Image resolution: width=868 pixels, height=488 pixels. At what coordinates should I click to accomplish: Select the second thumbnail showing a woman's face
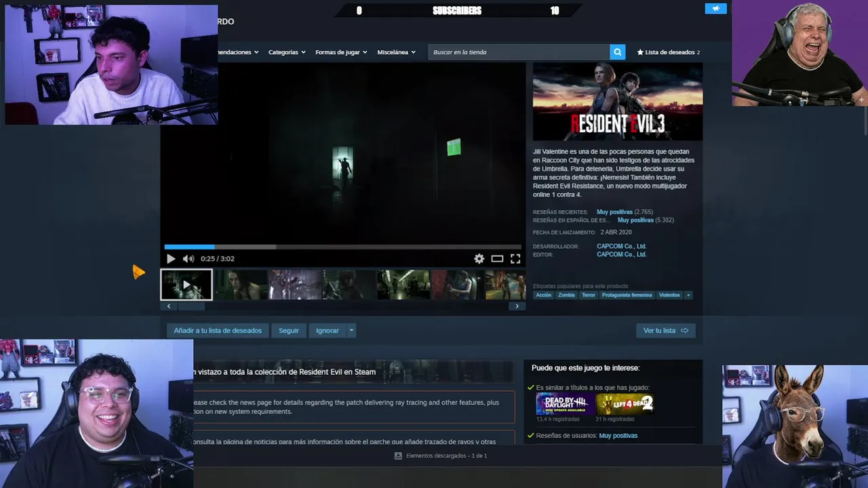coord(241,285)
